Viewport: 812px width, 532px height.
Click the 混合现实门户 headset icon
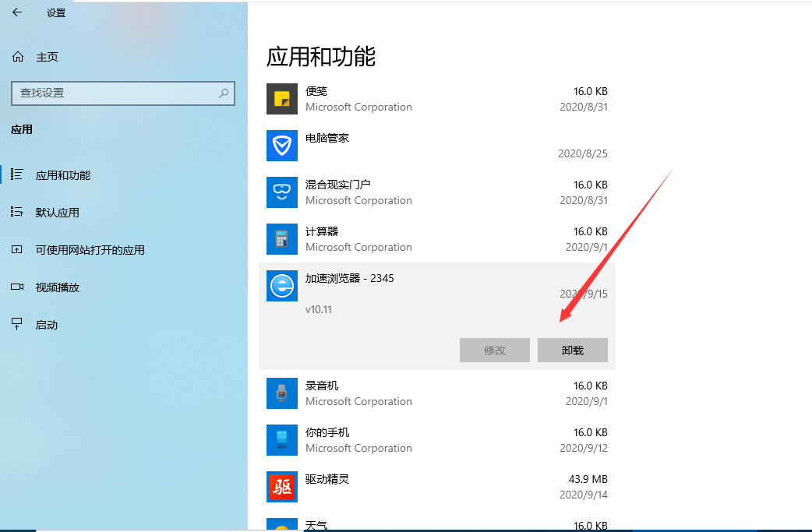pyautogui.click(x=282, y=192)
